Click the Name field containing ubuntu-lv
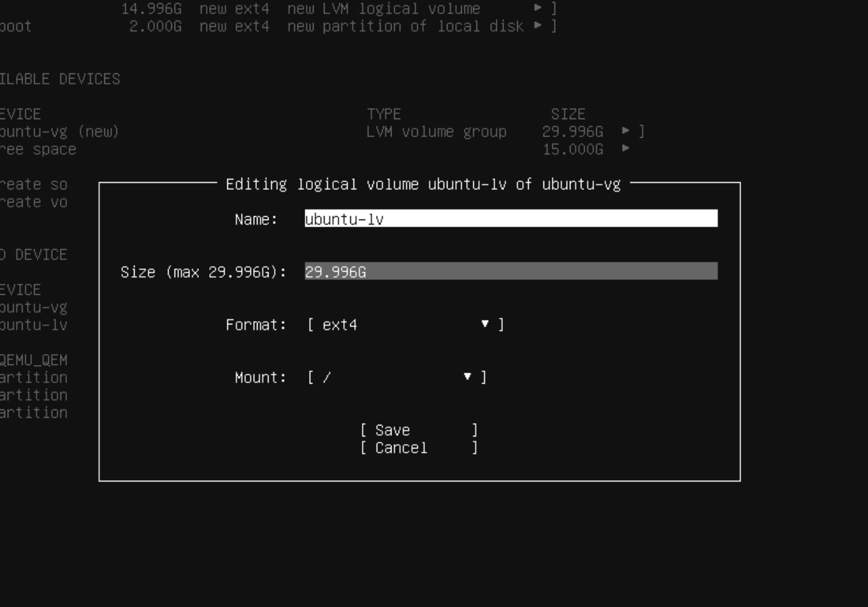The image size is (868, 607). point(511,219)
